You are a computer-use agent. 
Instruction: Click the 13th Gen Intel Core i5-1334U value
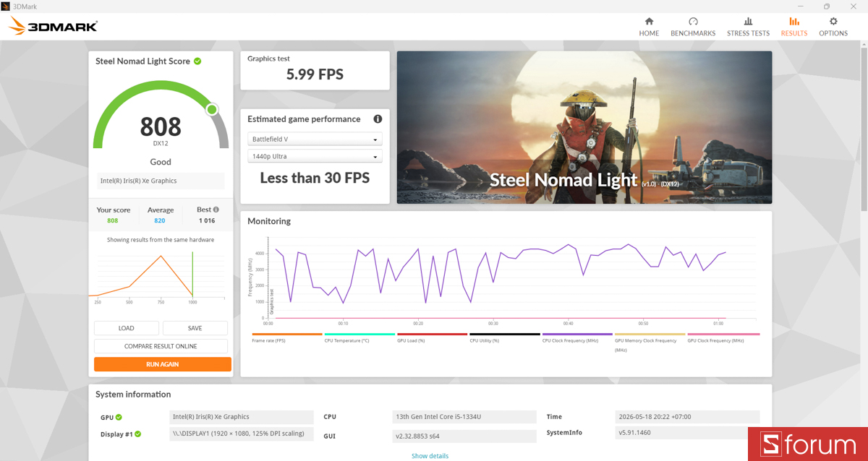pos(464,417)
